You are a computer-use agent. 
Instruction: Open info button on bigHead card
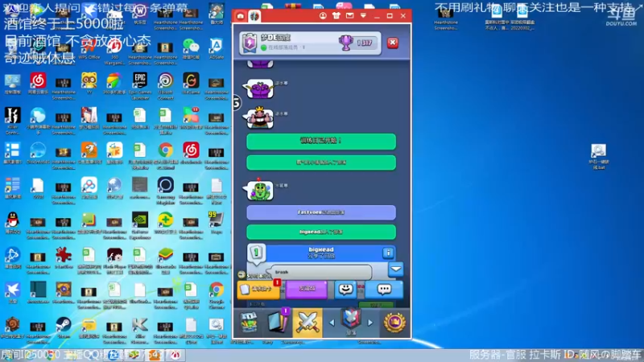pos(388,253)
